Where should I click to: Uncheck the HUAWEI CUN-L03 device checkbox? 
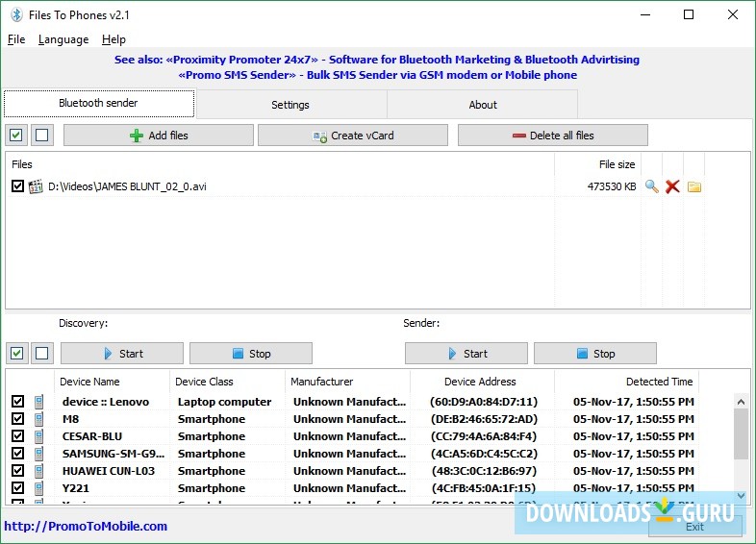(x=17, y=470)
